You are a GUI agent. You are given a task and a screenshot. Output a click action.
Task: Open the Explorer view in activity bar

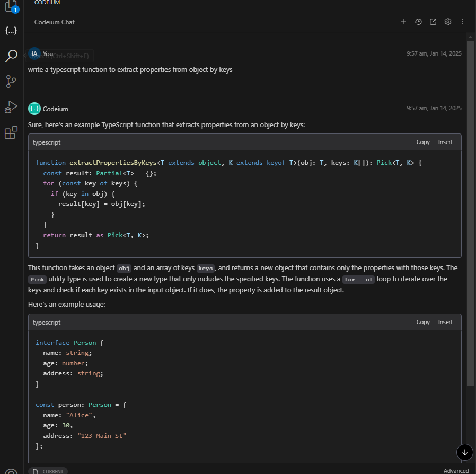click(11, 6)
